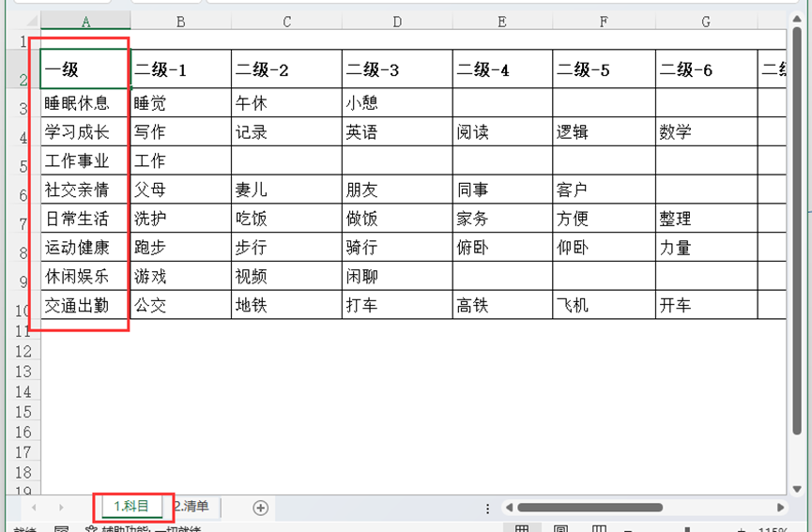Select row 15 header
The image size is (812, 532).
point(23,412)
